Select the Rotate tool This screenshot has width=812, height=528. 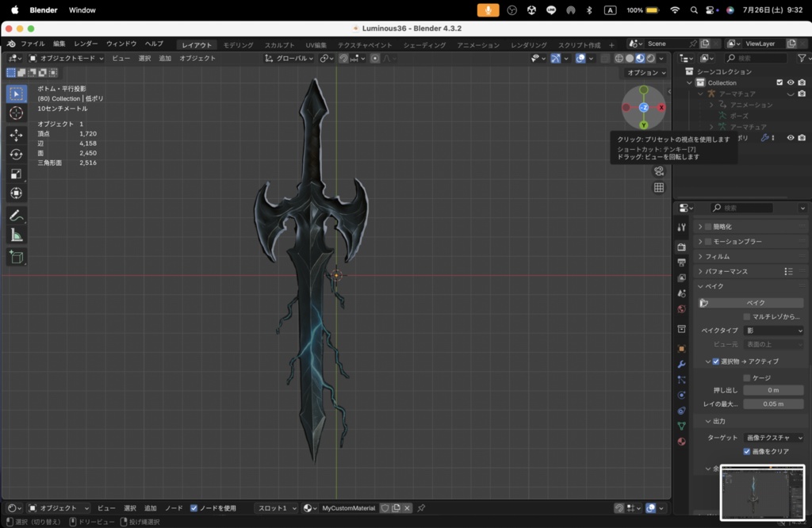coord(16,153)
